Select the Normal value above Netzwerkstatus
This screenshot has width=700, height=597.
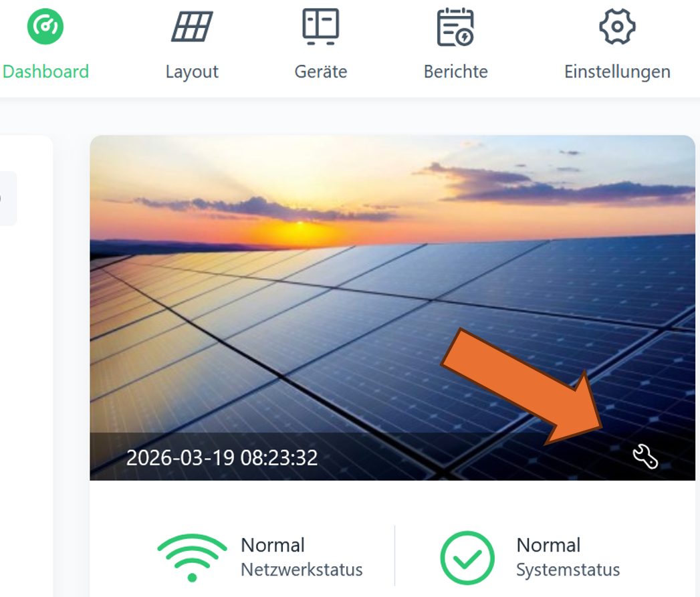(x=273, y=545)
